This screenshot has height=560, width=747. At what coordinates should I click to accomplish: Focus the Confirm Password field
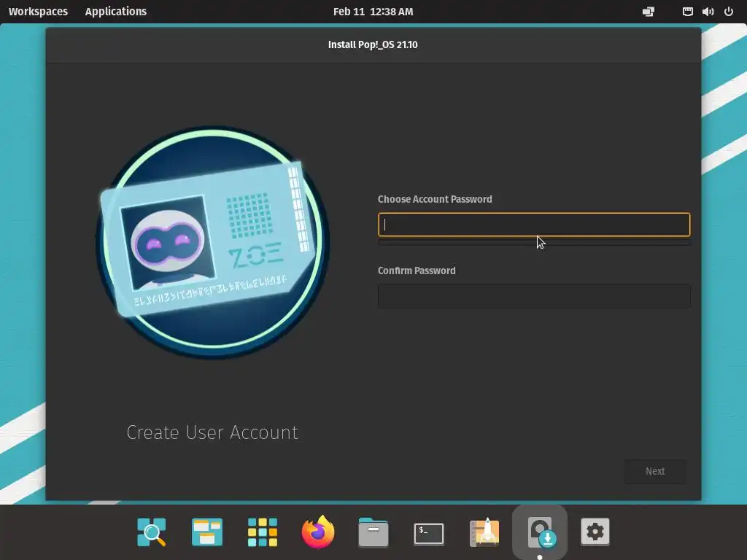point(534,296)
